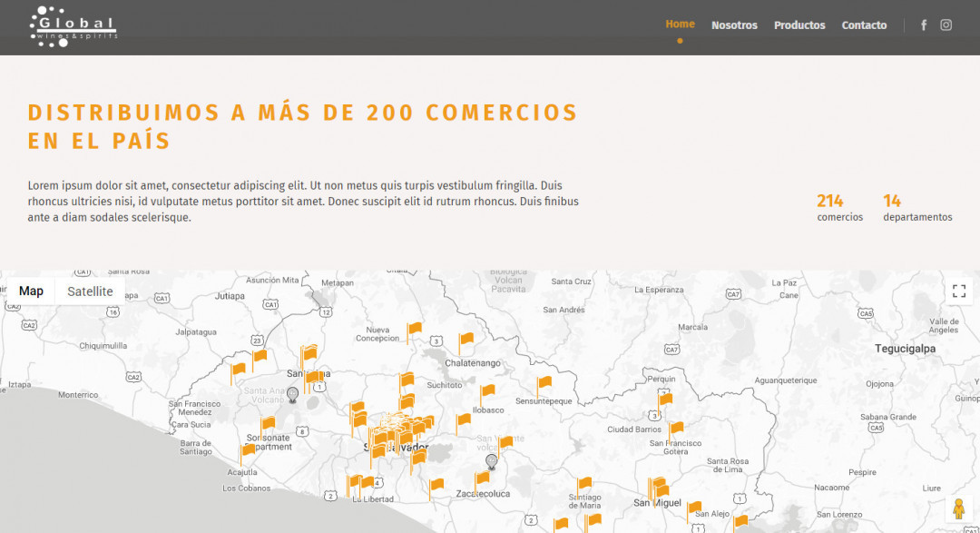The height and width of the screenshot is (533, 980).
Task: Go to the Home page
Action: pyautogui.click(x=680, y=25)
